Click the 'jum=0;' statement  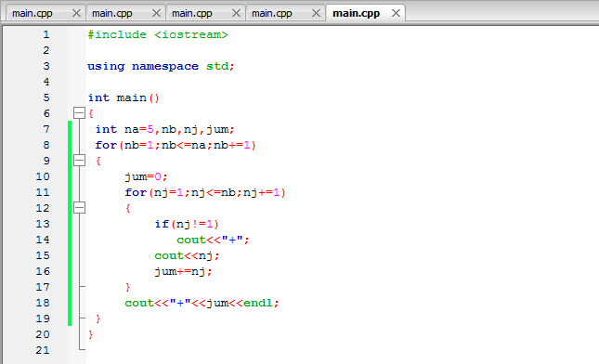[x=146, y=176]
